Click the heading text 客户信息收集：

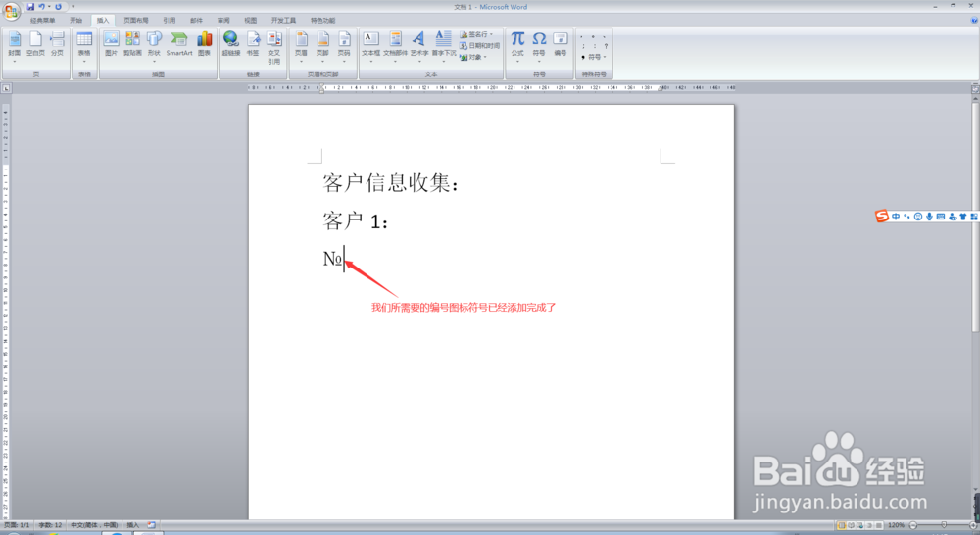392,183
